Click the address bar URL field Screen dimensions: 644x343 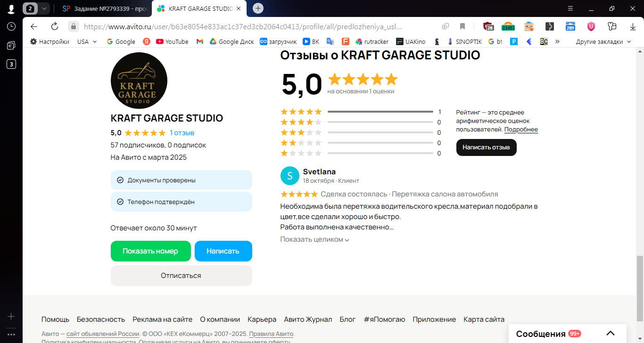[x=242, y=26]
